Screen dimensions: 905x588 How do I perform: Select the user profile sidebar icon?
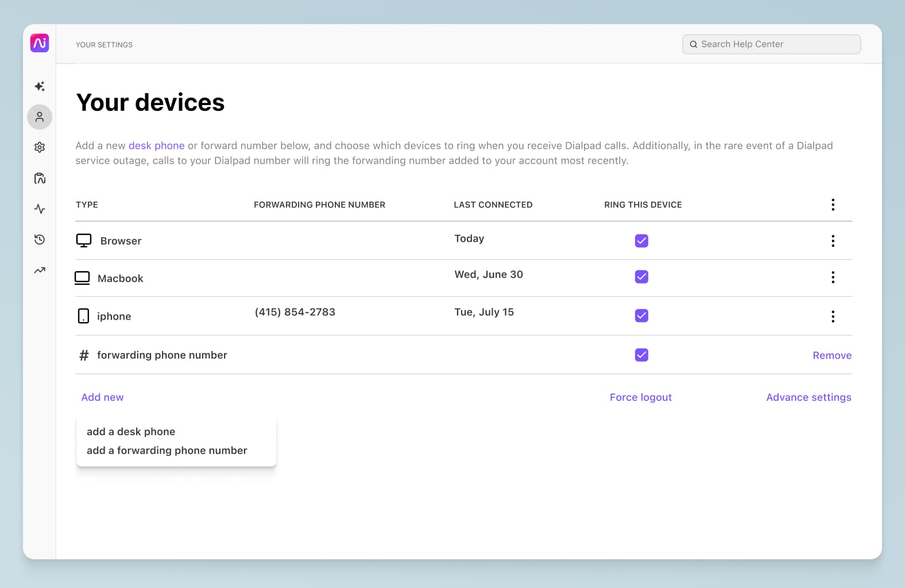point(40,117)
